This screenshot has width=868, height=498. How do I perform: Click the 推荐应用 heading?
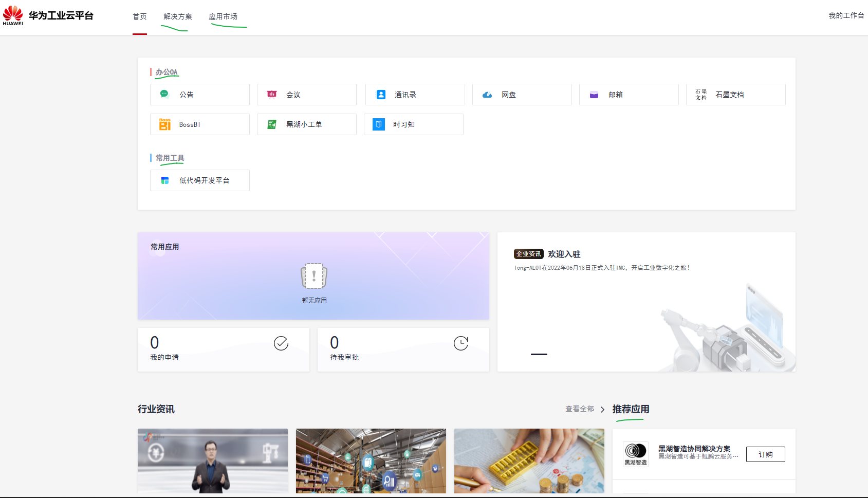pos(631,409)
